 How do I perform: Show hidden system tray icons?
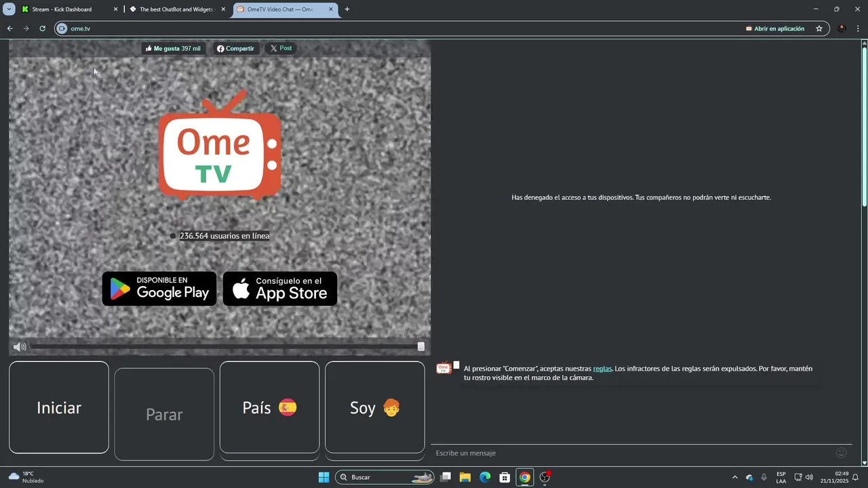tap(734, 477)
